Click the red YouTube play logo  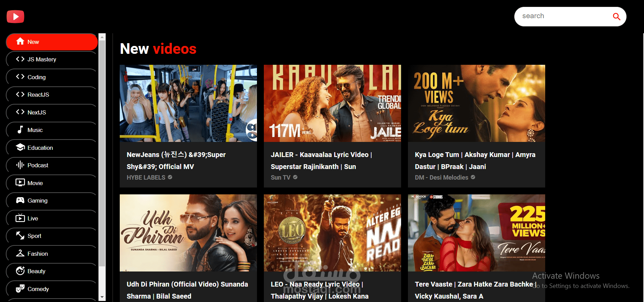(15, 16)
